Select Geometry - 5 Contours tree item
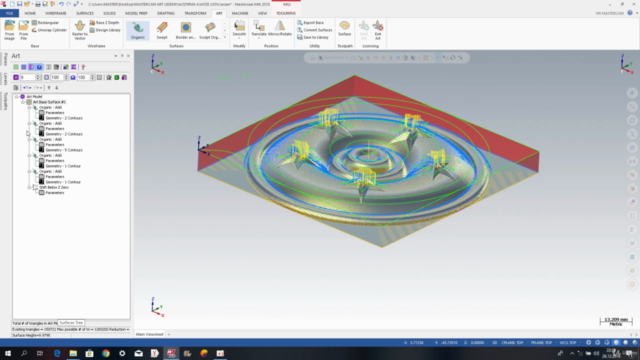The height and width of the screenshot is (360, 640). coord(64,150)
